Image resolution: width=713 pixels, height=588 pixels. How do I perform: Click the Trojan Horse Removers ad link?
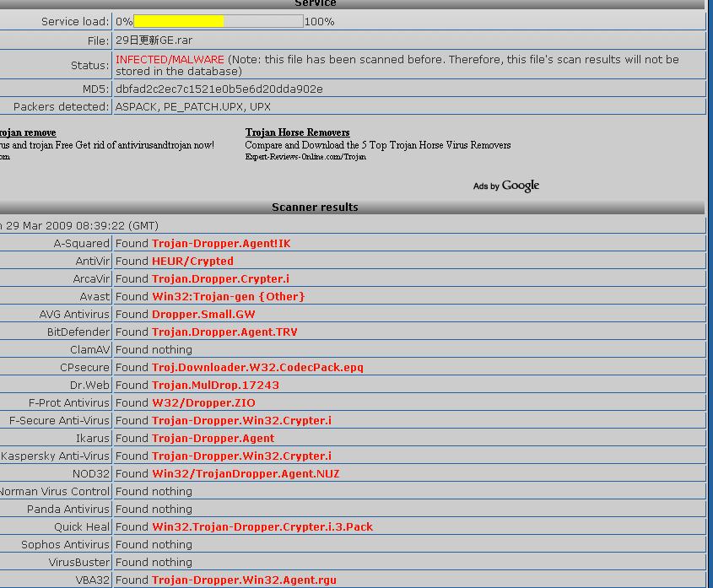coord(297,132)
